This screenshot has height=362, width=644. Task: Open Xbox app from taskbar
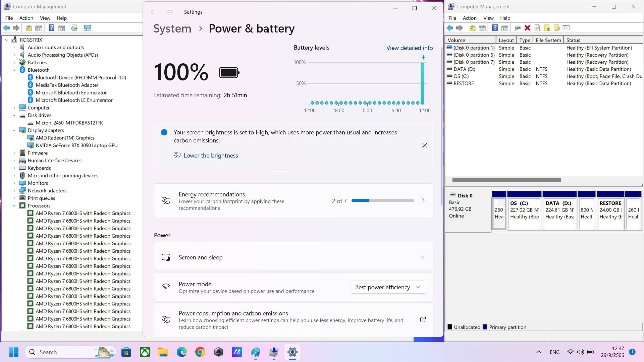145,352
